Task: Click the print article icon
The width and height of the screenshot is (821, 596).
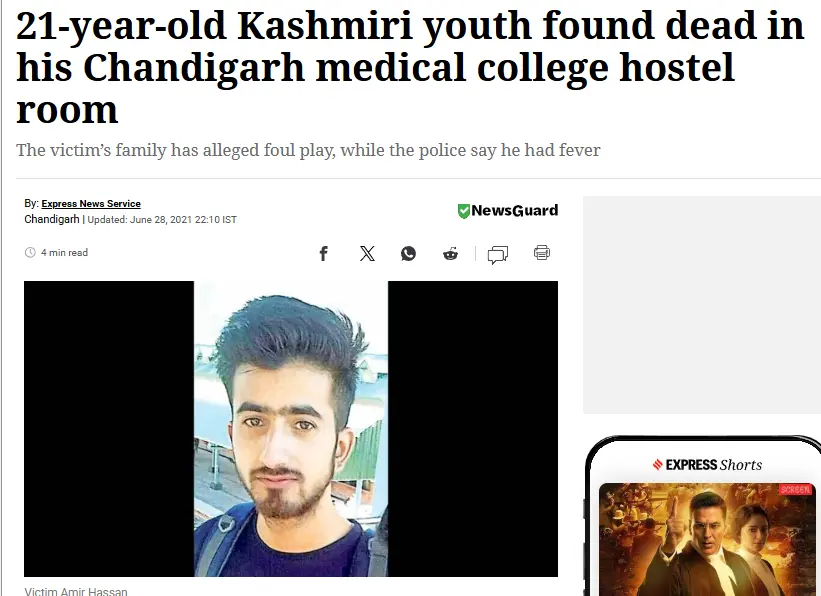Action: point(542,253)
